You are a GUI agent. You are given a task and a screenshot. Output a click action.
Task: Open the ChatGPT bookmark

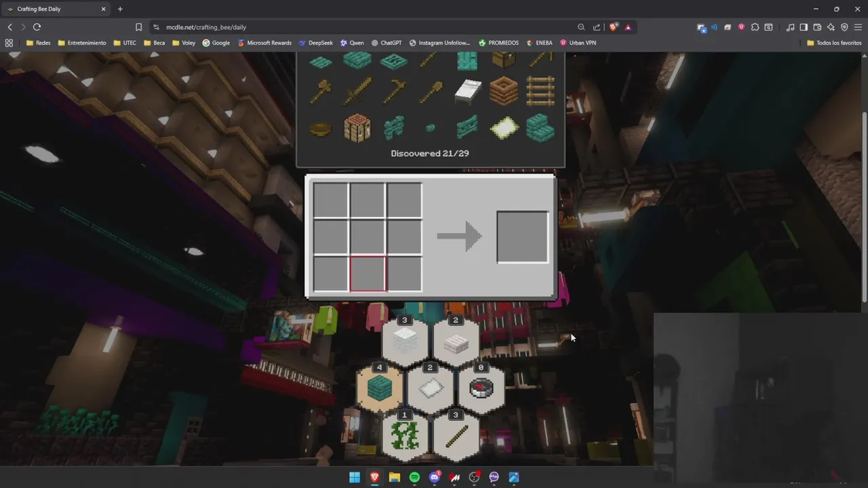(x=387, y=43)
